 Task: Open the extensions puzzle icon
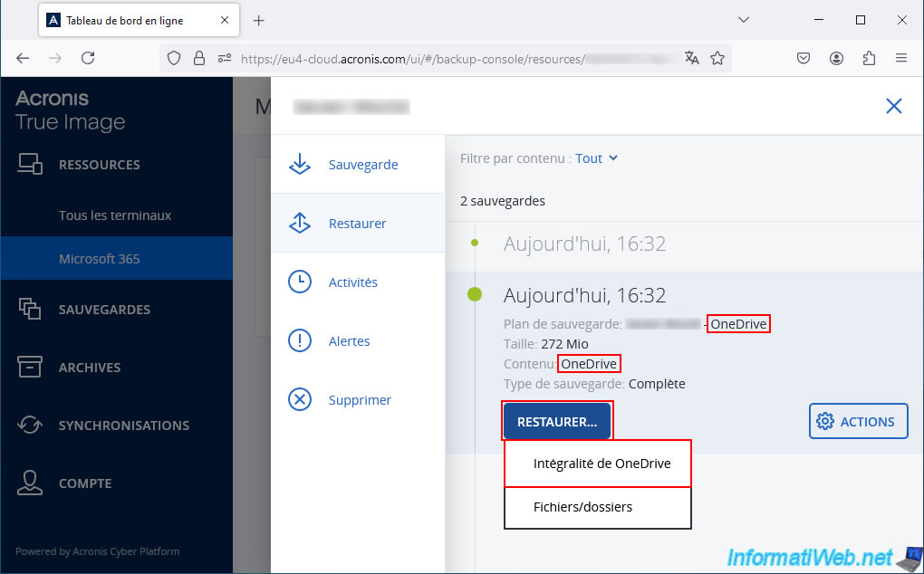coord(869,58)
